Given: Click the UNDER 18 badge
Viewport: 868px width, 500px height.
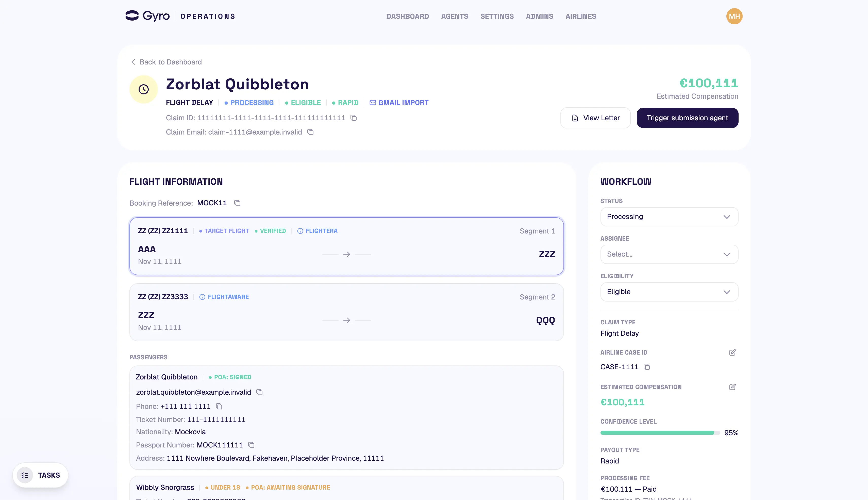Looking at the screenshot, I should [223, 488].
